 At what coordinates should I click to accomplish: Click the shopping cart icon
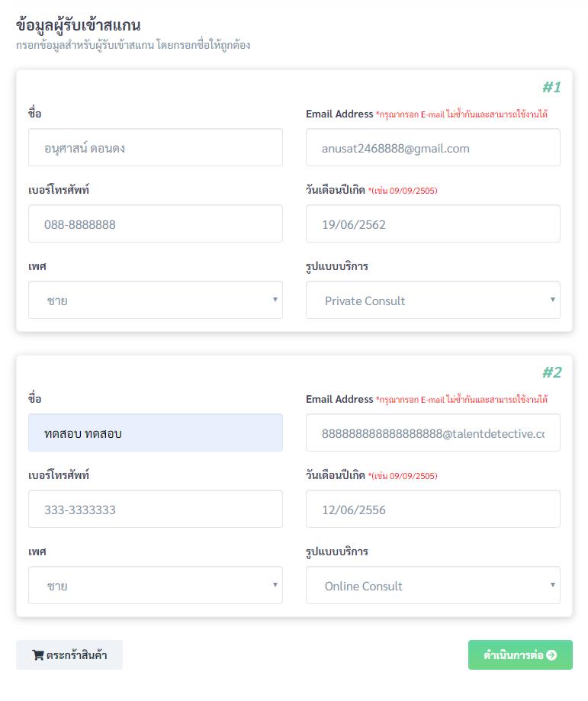[38, 655]
